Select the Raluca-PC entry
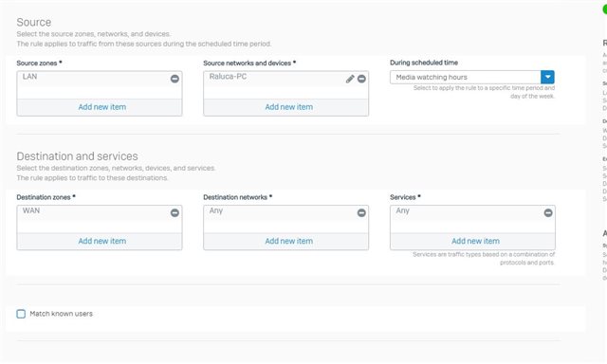Viewport: 607px width, 364px height. click(x=228, y=77)
